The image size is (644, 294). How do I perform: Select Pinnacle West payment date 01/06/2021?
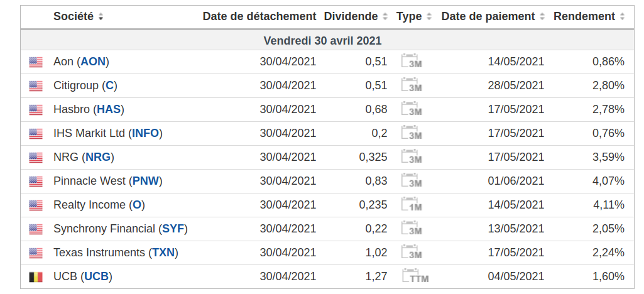click(x=516, y=181)
